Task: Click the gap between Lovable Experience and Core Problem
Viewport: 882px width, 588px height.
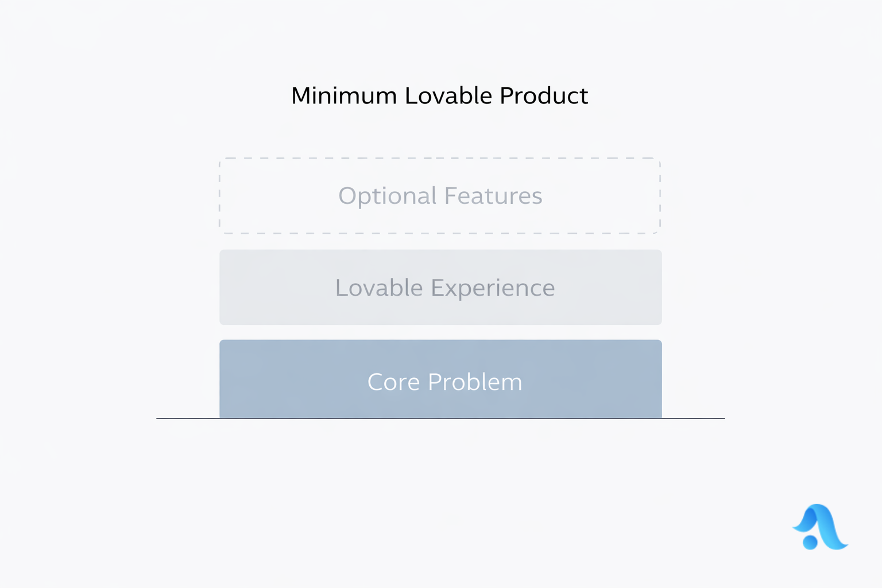Action: pos(440,332)
